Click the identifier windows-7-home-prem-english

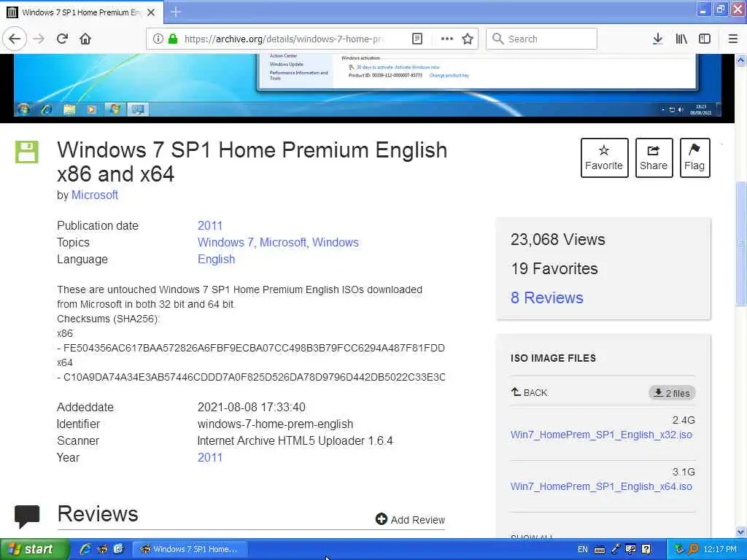tap(275, 424)
